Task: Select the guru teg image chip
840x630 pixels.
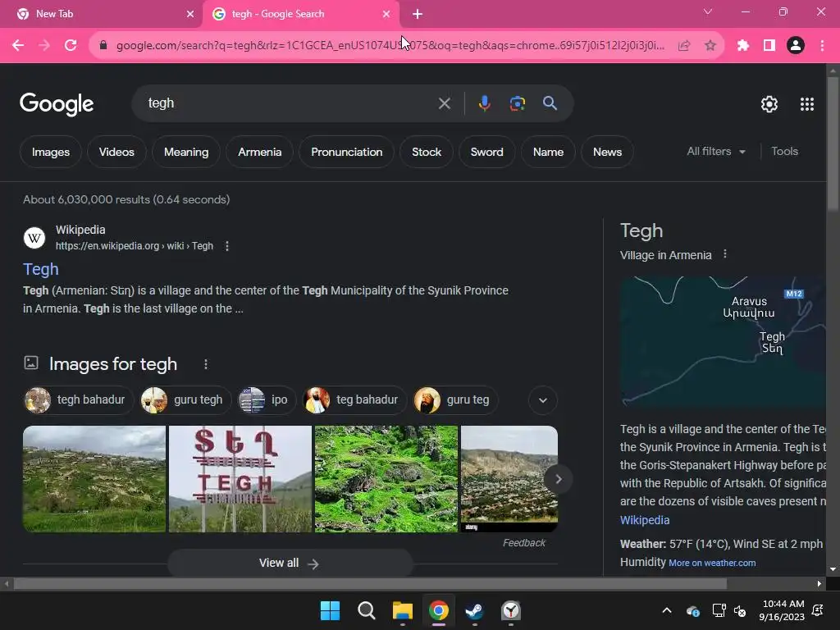Action: click(454, 400)
